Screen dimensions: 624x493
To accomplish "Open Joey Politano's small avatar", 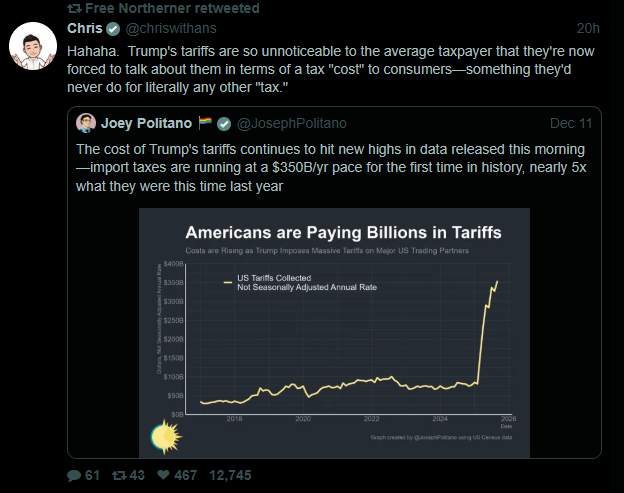I will point(86,123).
